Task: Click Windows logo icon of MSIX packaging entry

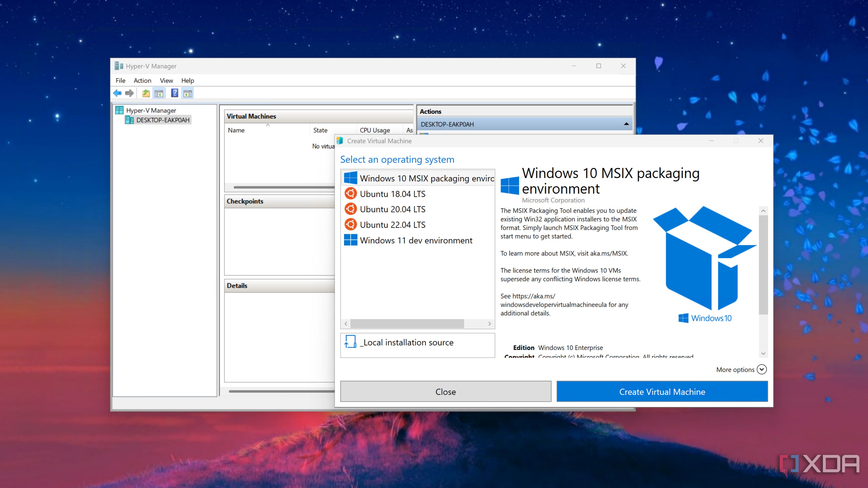Action: (x=350, y=178)
